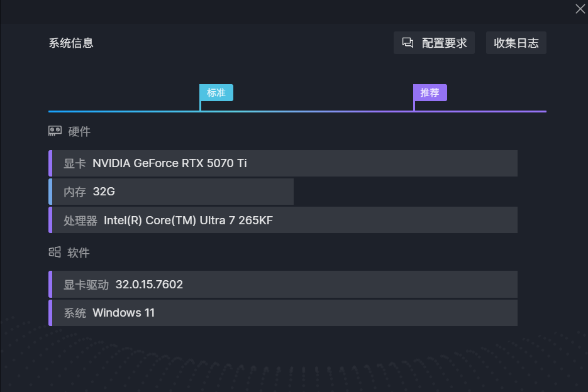
Task: Click the 系统信息 title text
Action: pos(71,43)
